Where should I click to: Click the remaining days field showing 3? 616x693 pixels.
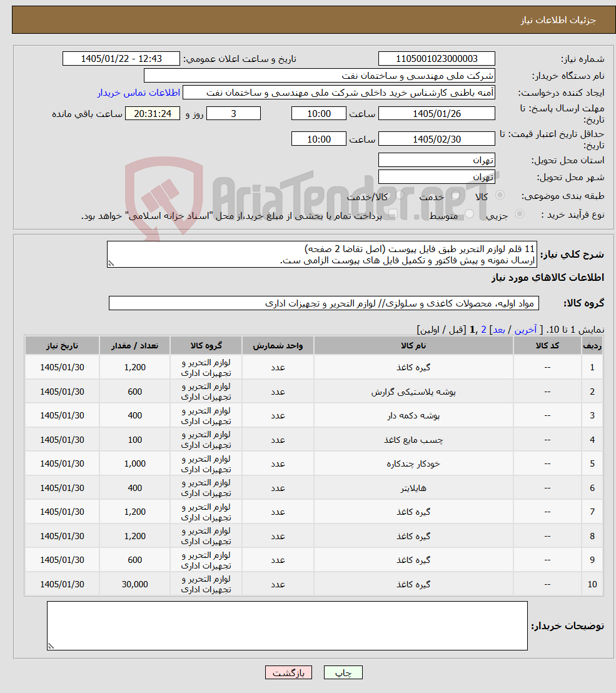pyautogui.click(x=233, y=114)
